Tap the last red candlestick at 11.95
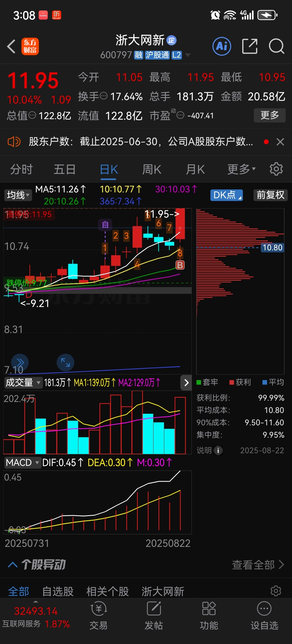Screen dimensions: 292x644 pyautogui.click(x=180, y=224)
